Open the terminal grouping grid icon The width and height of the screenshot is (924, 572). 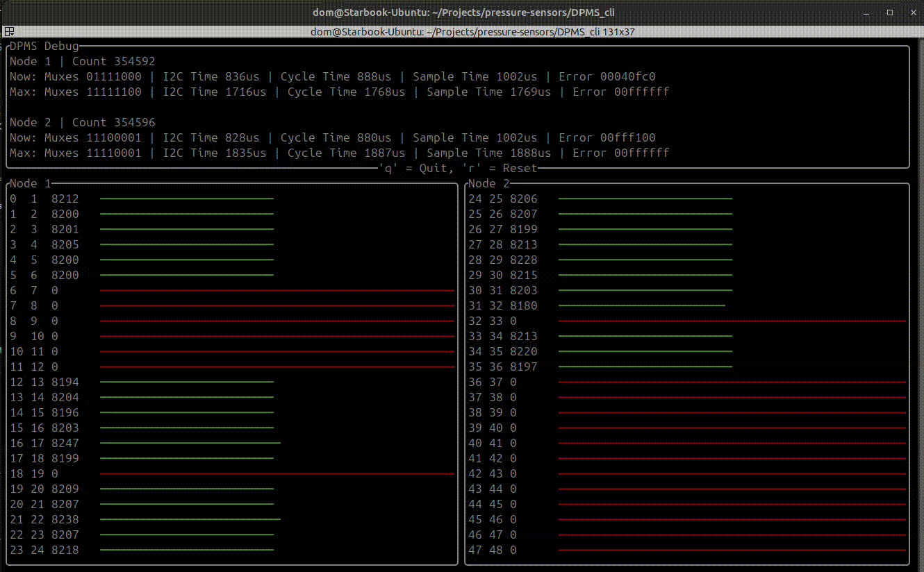point(9,32)
